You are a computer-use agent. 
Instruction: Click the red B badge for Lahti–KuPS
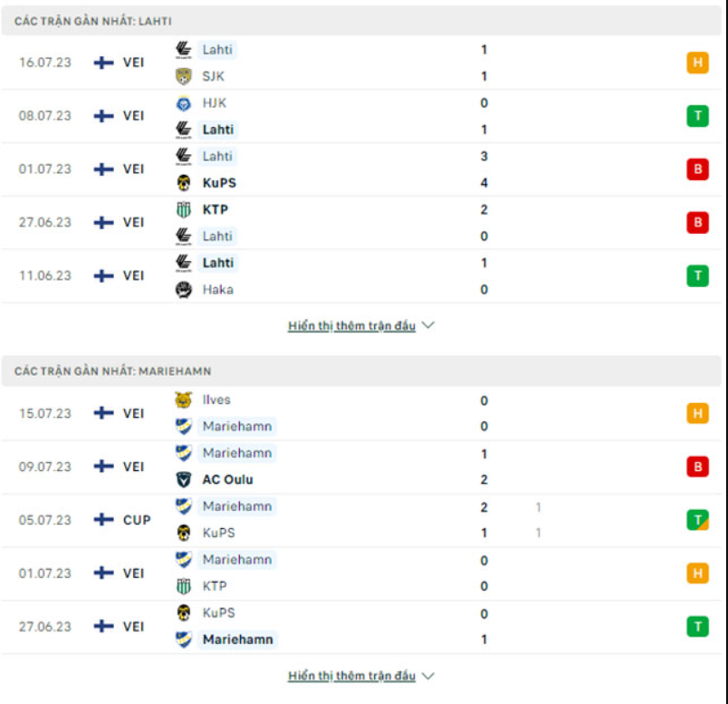(697, 169)
